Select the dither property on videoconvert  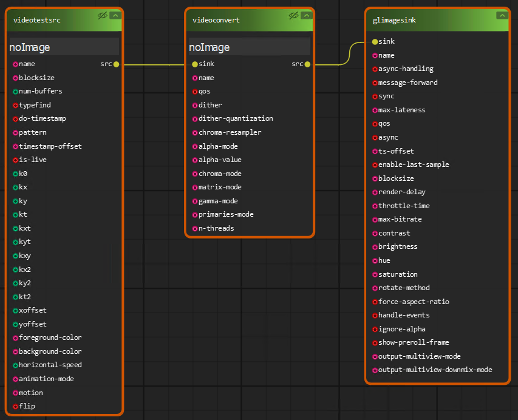click(210, 104)
